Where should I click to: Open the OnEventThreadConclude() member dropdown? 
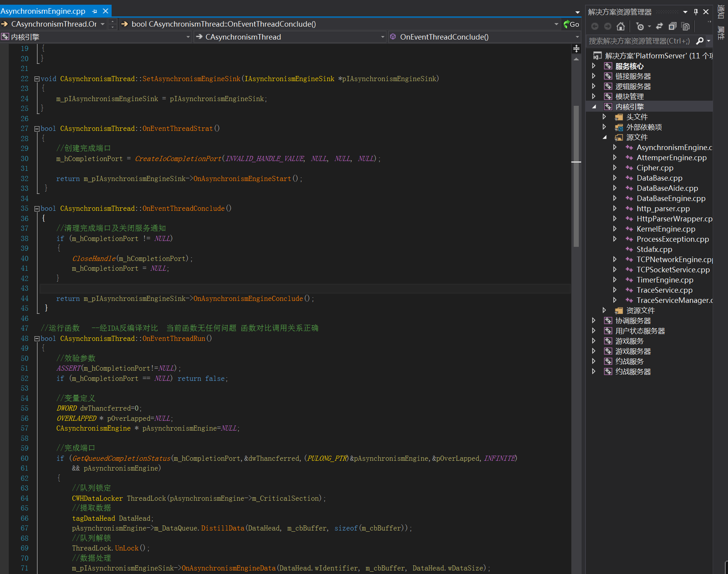click(577, 37)
